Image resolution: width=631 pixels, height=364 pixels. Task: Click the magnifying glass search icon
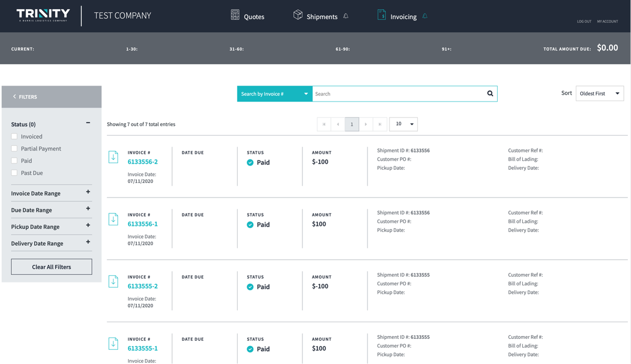coord(490,94)
